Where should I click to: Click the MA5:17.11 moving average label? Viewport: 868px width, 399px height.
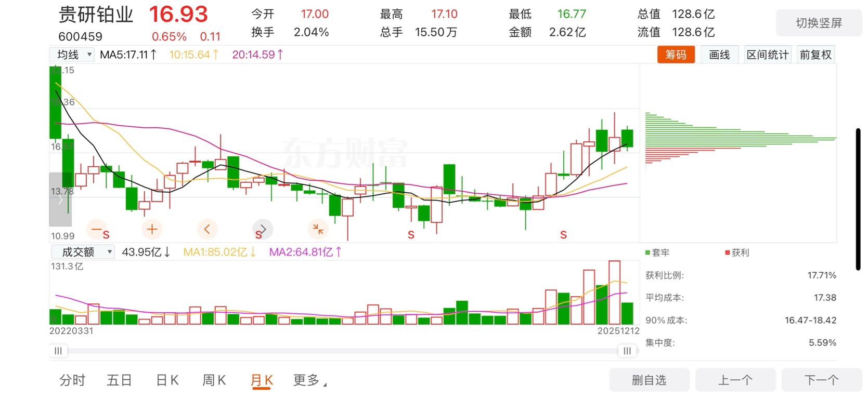tap(128, 55)
